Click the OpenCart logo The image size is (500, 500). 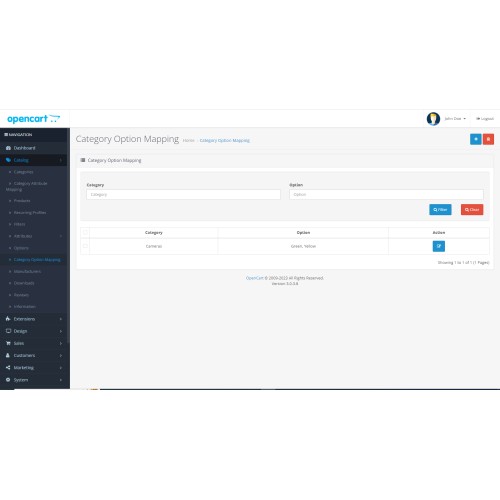[33, 119]
